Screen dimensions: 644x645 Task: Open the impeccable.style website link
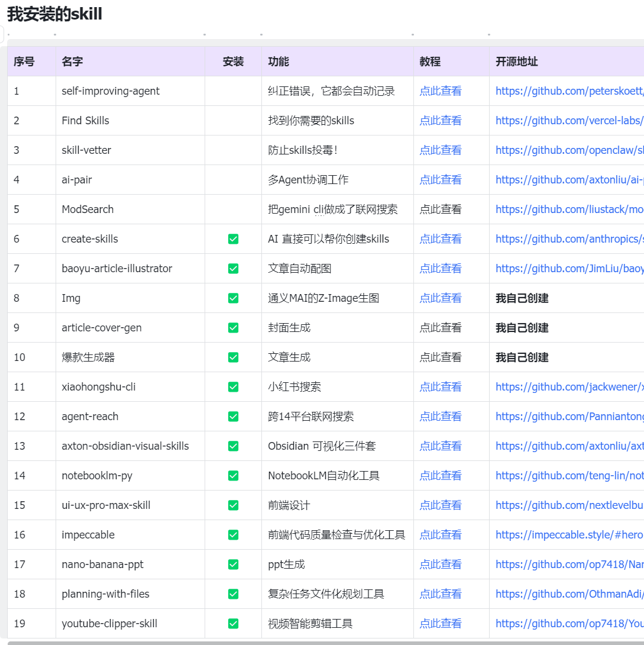click(x=569, y=535)
